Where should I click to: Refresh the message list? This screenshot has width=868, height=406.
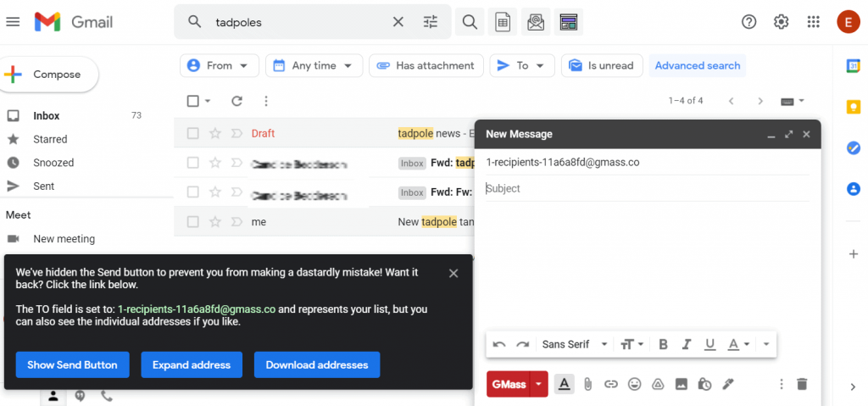click(237, 101)
